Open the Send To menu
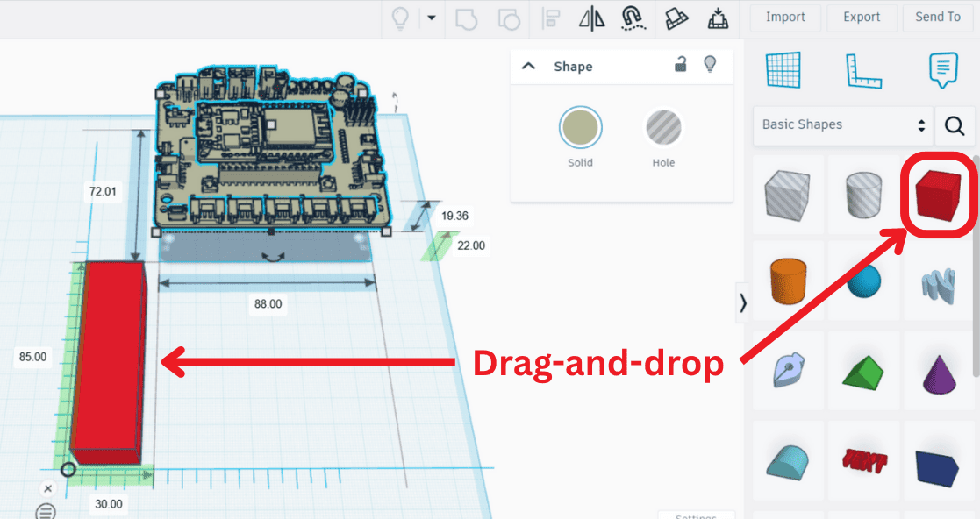 coord(938,17)
